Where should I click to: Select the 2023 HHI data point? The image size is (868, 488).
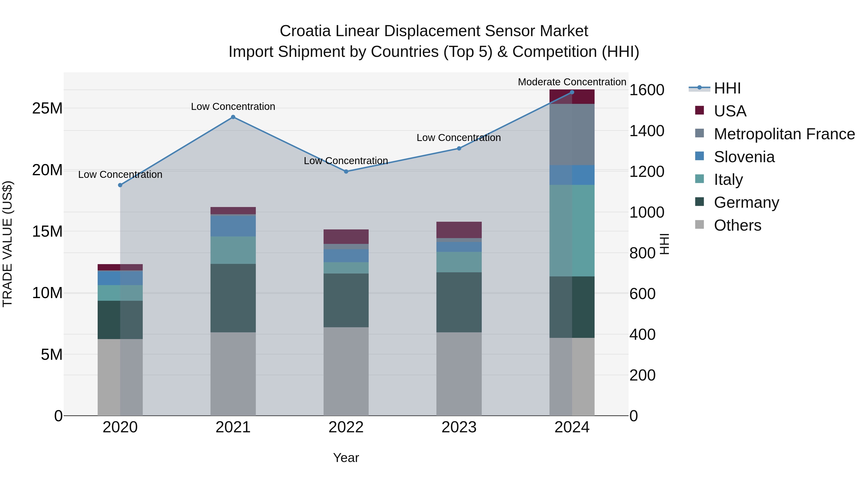pos(459,148)
